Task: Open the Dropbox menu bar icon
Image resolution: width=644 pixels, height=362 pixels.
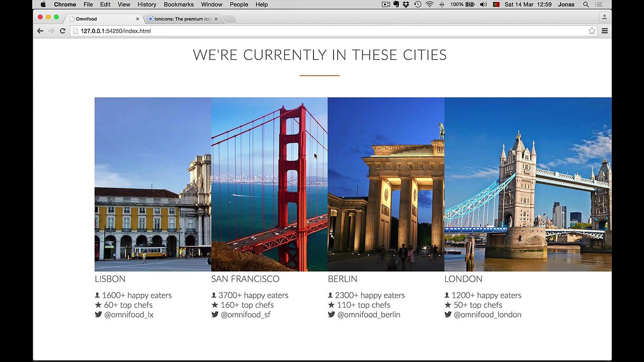Action: [406, 5]
